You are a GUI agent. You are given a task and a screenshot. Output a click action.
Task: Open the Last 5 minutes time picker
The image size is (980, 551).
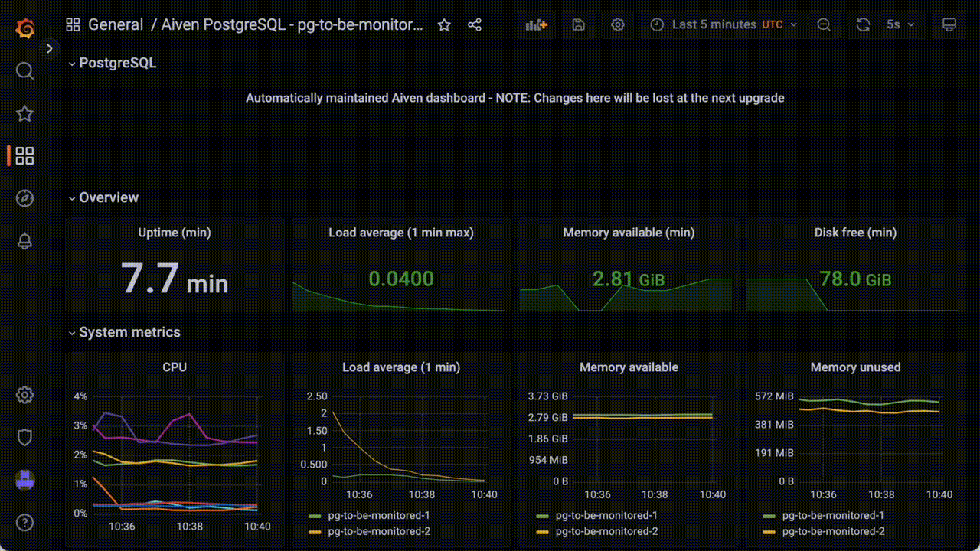(x=712, y=24)
